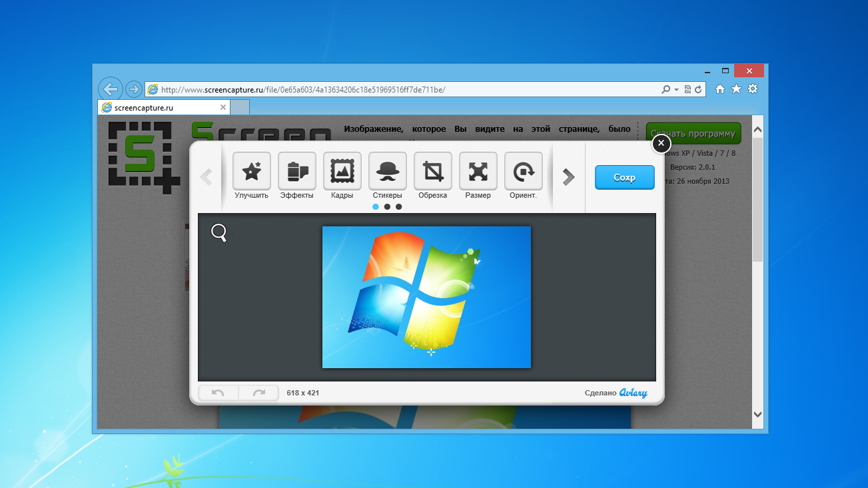Viewport: 868px width, 488px height.
Task: Open the Ориент. orientation tool
Action: pos(523,176)
